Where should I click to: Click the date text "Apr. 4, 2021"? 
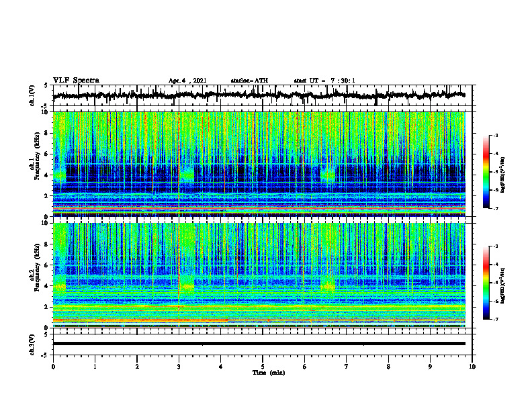click(187, 81)
